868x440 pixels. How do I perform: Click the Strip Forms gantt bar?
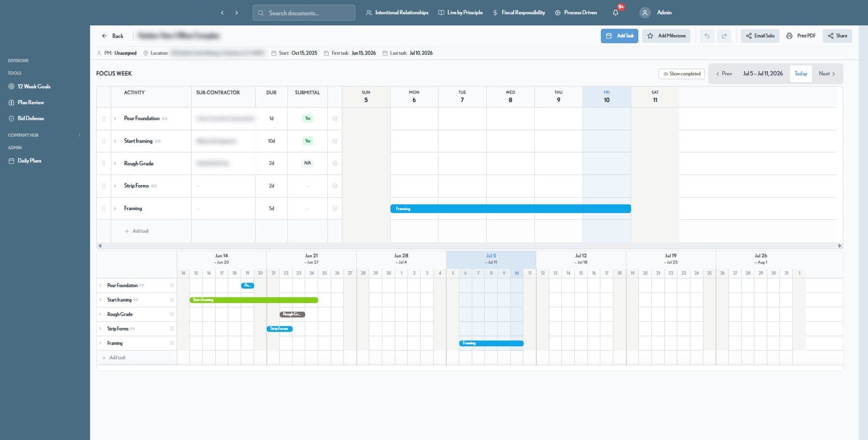pos(280,329)
